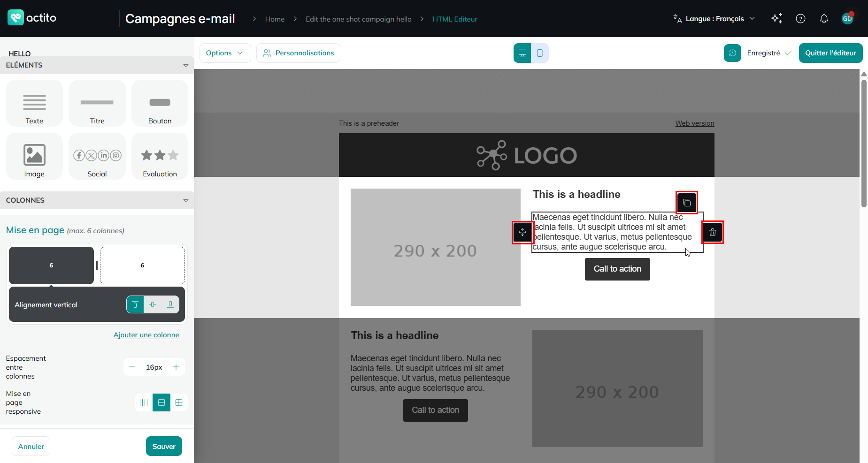Click the Annuler button
This screenshot has height=463, width=868.
click(x=31, y=446)
